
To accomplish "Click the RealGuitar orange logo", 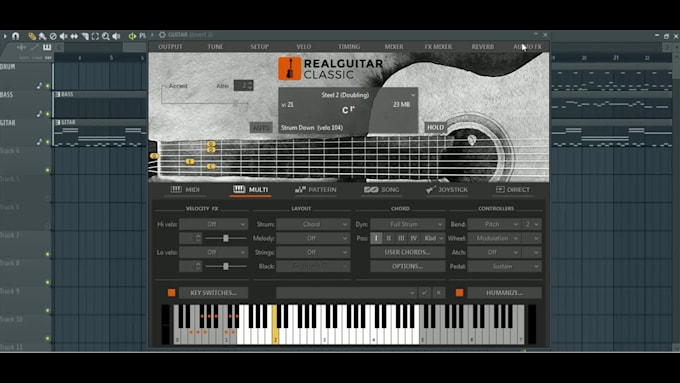I will 289,69.
